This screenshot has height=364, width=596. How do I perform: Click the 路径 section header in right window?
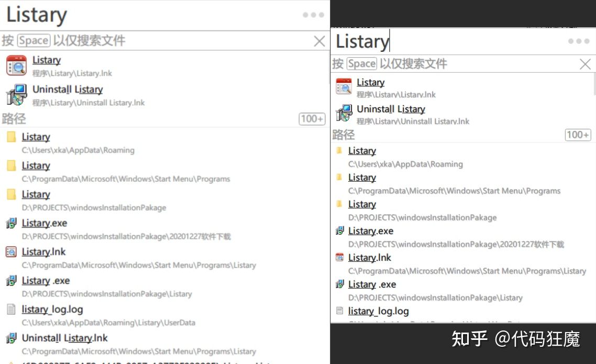343,135
